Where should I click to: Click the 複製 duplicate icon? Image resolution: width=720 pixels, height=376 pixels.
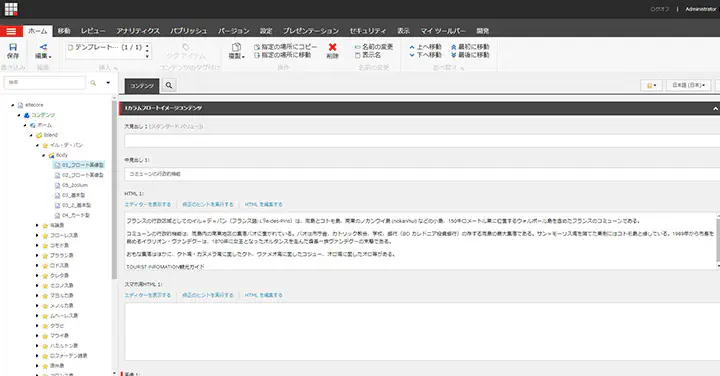[x=236, y=47]
